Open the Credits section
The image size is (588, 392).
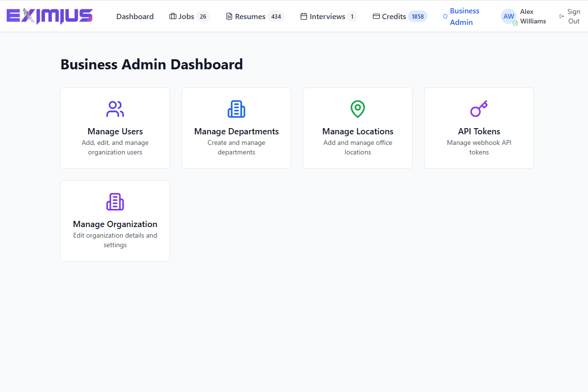click(x=394, y=16)
